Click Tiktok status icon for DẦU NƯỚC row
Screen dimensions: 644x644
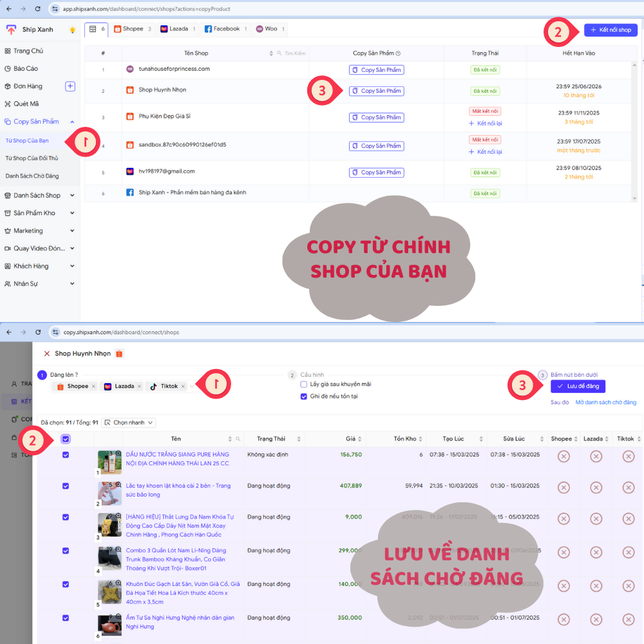(629, 457)
